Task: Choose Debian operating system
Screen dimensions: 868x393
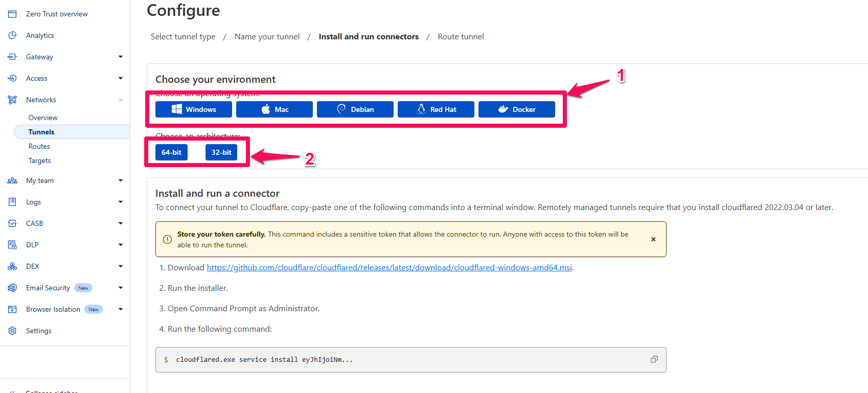Action: (x=355, y=109)
